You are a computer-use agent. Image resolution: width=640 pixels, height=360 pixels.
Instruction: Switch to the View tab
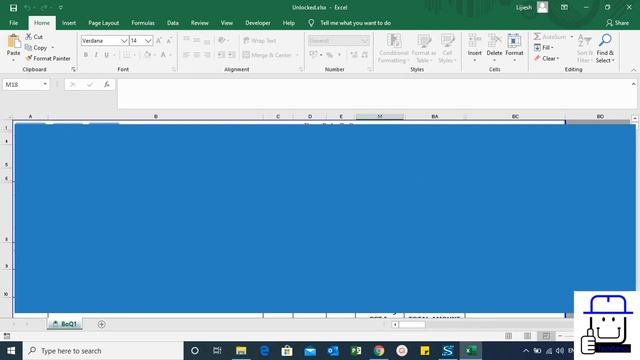[227, 23]
